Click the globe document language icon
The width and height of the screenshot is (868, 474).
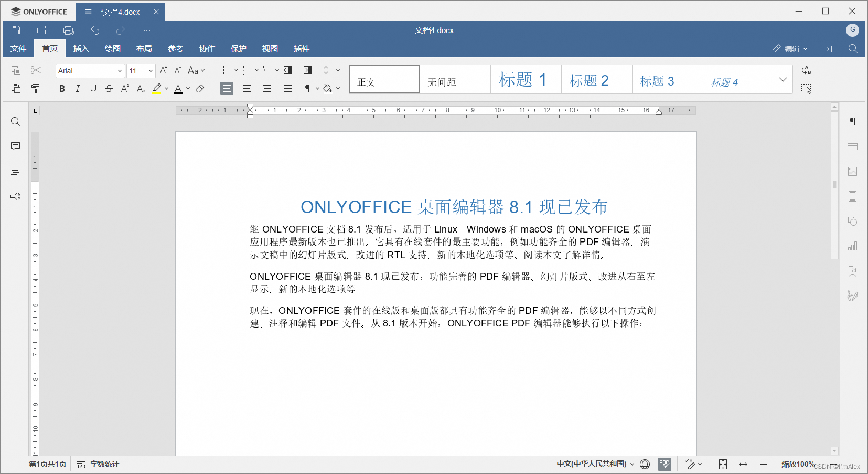(645, 464)
